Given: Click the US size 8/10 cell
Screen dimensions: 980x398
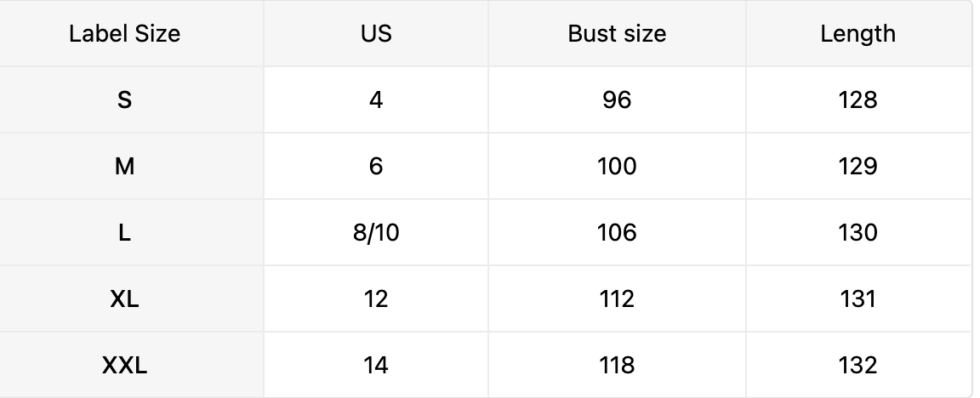Looking at the screenshot, I should [x=376, y=233].
